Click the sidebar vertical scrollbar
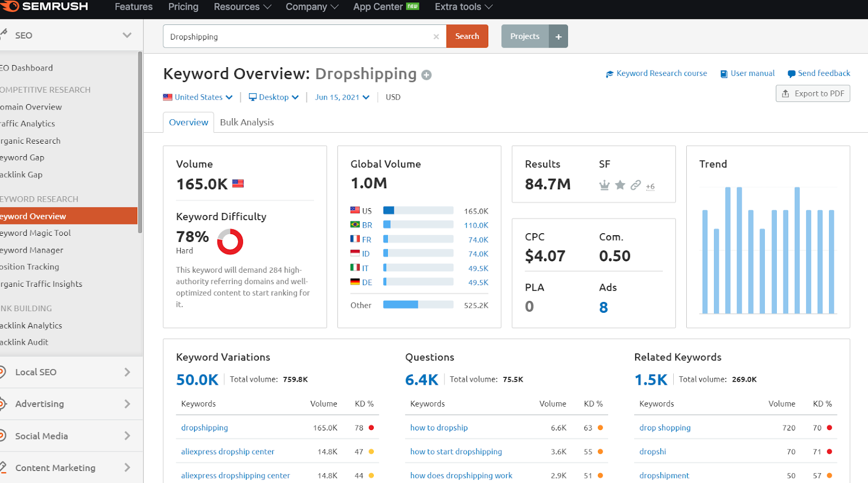Image resolution: width=868 pixels, height=483 pixels. [140, 142]
